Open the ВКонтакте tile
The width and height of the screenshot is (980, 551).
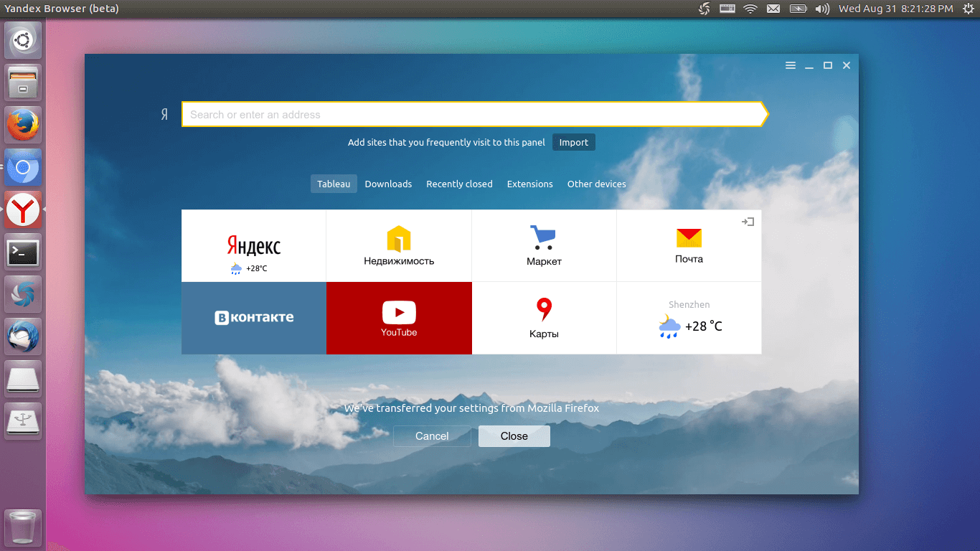[x=254, y=318]
